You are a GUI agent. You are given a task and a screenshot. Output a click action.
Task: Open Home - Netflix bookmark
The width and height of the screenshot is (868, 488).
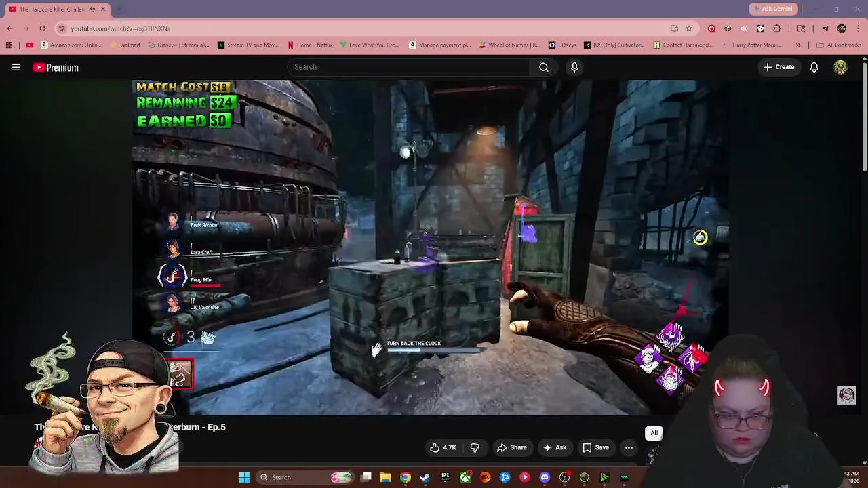pyautogui.click(x=310, y=45)
